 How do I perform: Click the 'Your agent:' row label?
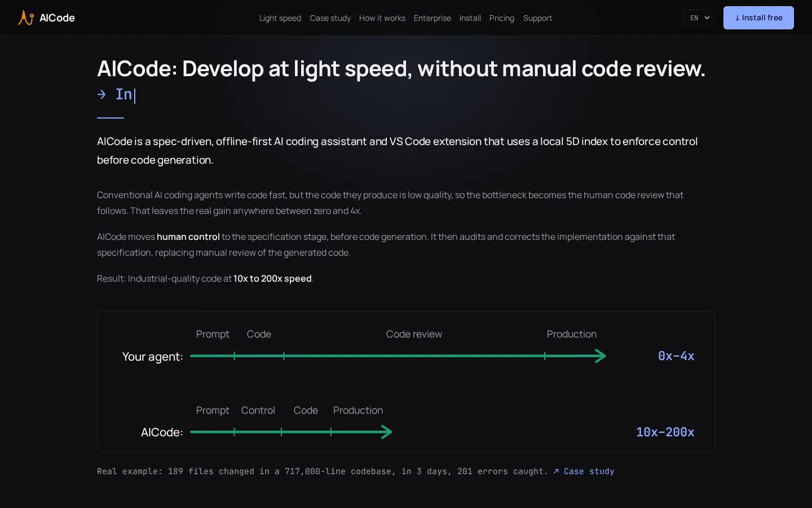click(x=153, y=357)
